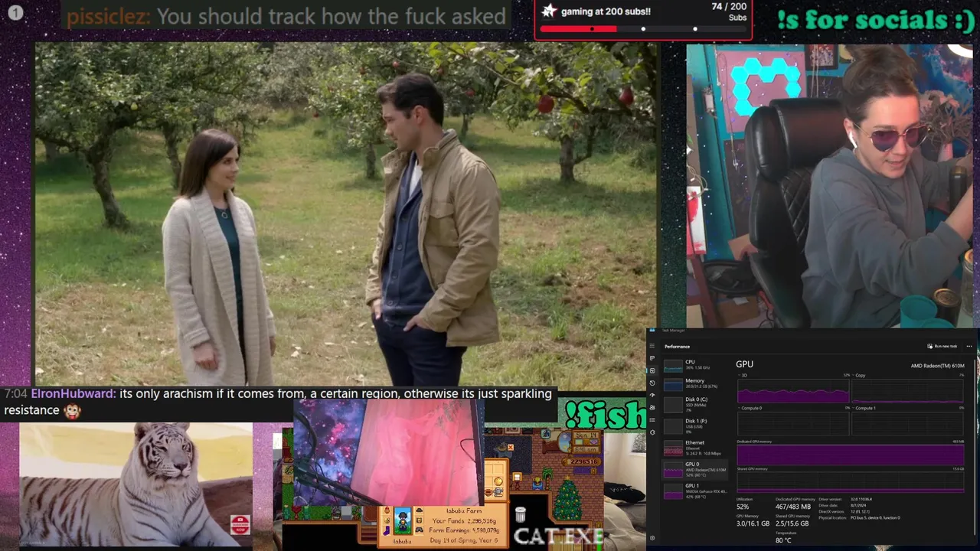The width and height of the screenshot is (980, 551).
Task: Open Processes page icon in Task Manager
Action: (652, 358)
